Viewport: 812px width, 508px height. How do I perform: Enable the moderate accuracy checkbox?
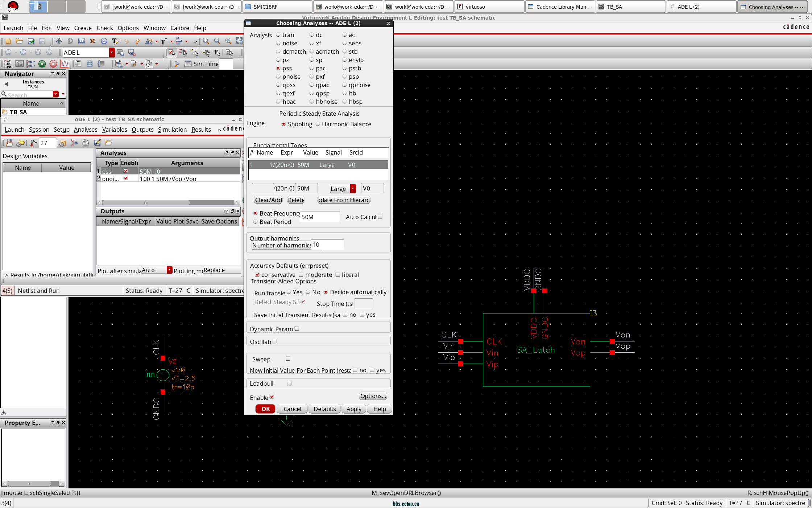coord(301,275)
